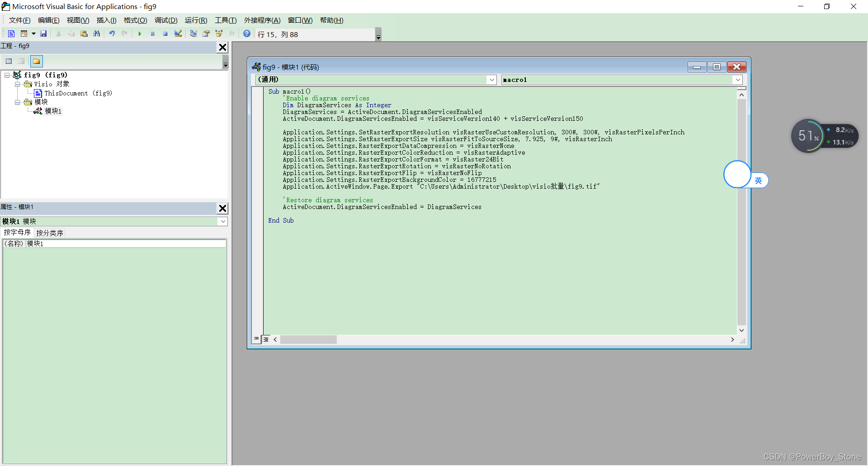
Task: Open the 插入 menu
Action: (x=106, y=20)
